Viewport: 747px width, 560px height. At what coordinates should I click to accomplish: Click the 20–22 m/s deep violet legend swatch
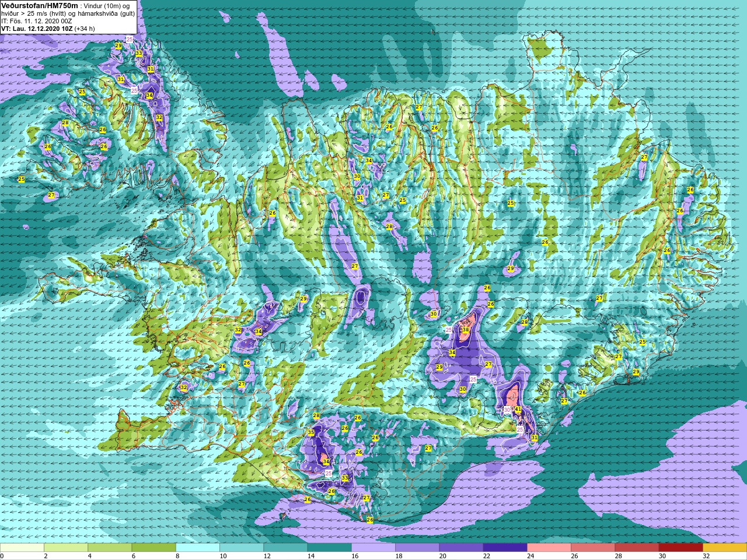point(461,548)
